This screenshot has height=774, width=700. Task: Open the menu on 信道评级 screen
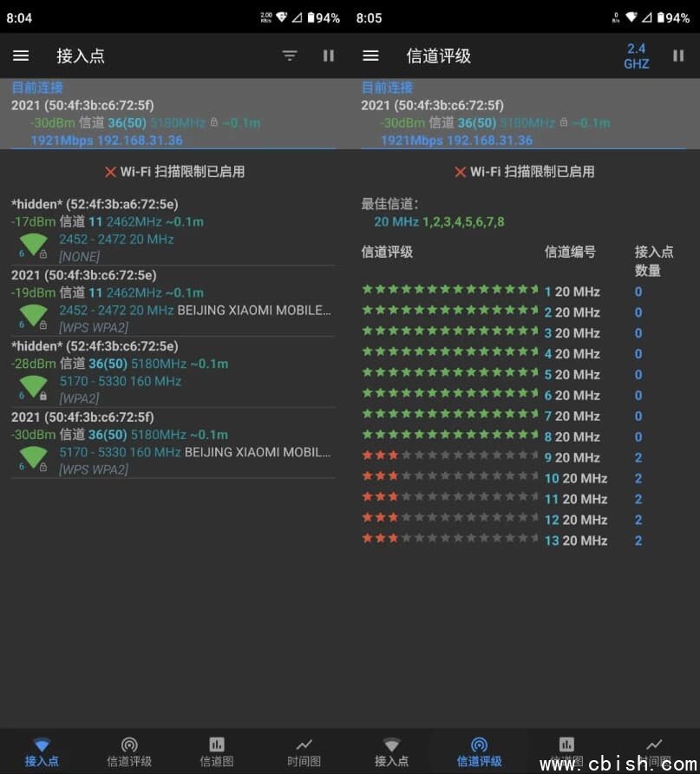pos(371,56)
